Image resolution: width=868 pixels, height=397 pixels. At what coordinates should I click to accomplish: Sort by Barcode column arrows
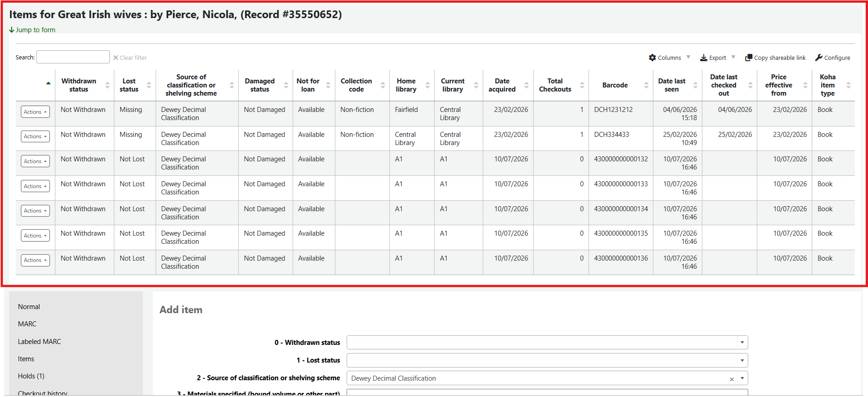[647, 85]
